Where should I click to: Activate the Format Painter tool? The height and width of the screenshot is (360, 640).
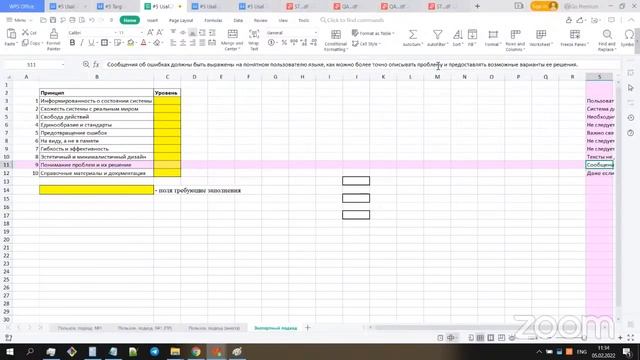coord(53,40)
